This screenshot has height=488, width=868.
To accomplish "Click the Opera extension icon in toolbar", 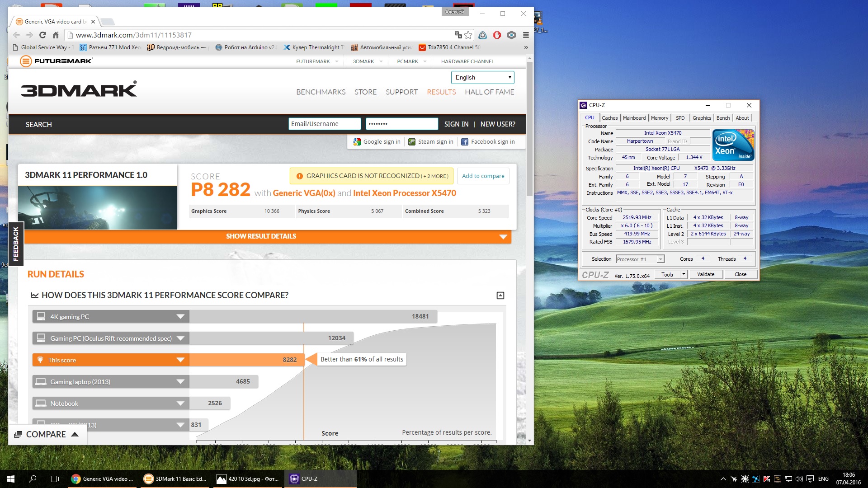I will pyautogui.click(x=497, y=35).
